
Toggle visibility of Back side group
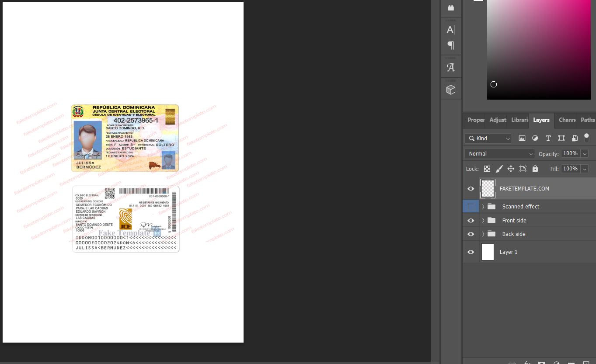(471, 234)
